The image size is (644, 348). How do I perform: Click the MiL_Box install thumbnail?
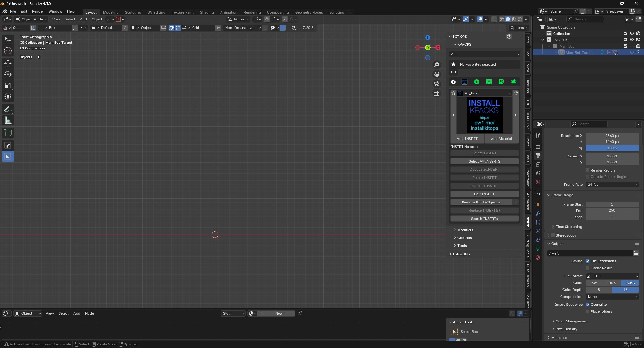point(484,115)
